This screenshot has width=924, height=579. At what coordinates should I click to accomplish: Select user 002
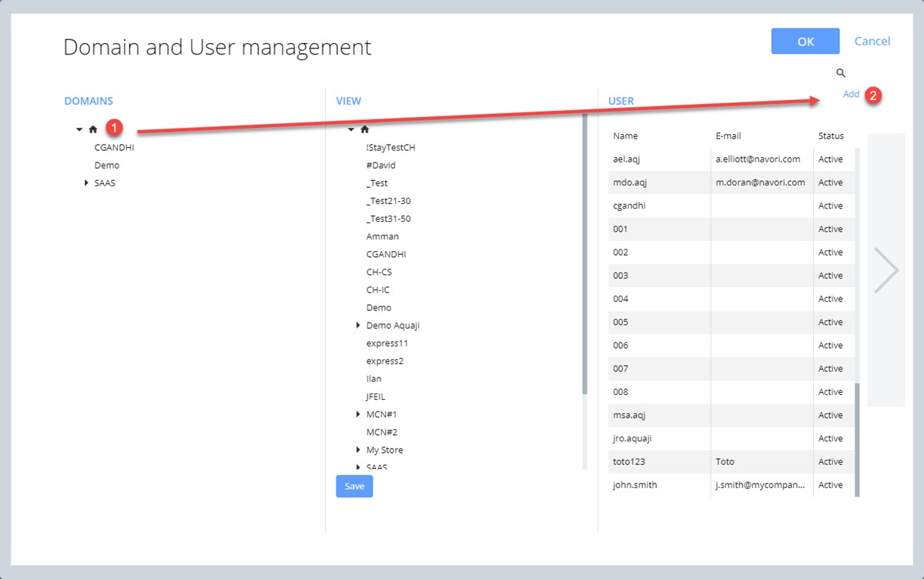pos(730,252)
